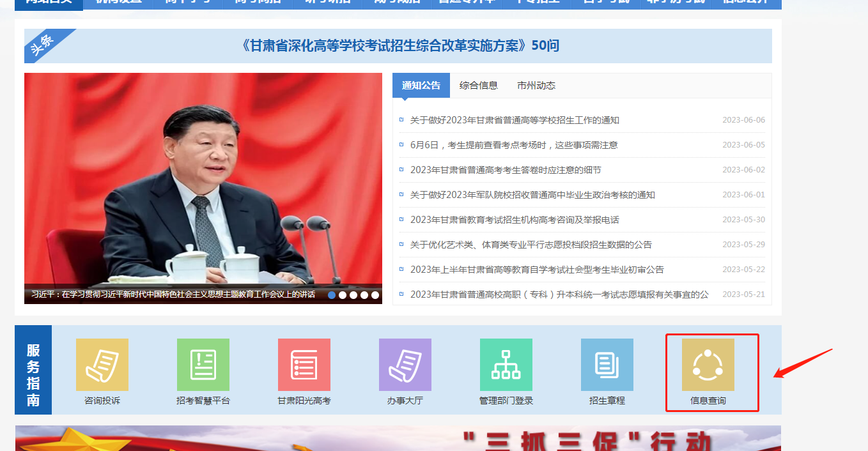Screen dimensions: 868x451
Task: Open notice 关于做好2023年甘肃省普通高等学校招生工作的通知
Action: point(515,120)
